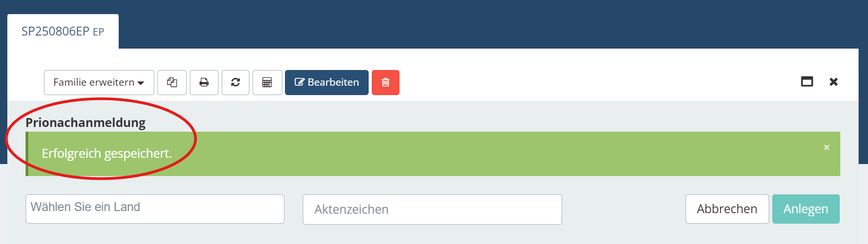Copy the record using the duplicate icon
This screenshot has height=244, width=868.
[x=172, y=83]
